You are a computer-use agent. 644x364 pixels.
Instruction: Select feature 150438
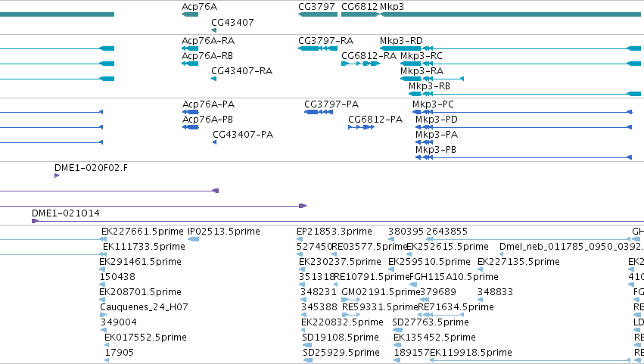coord(102,285)
